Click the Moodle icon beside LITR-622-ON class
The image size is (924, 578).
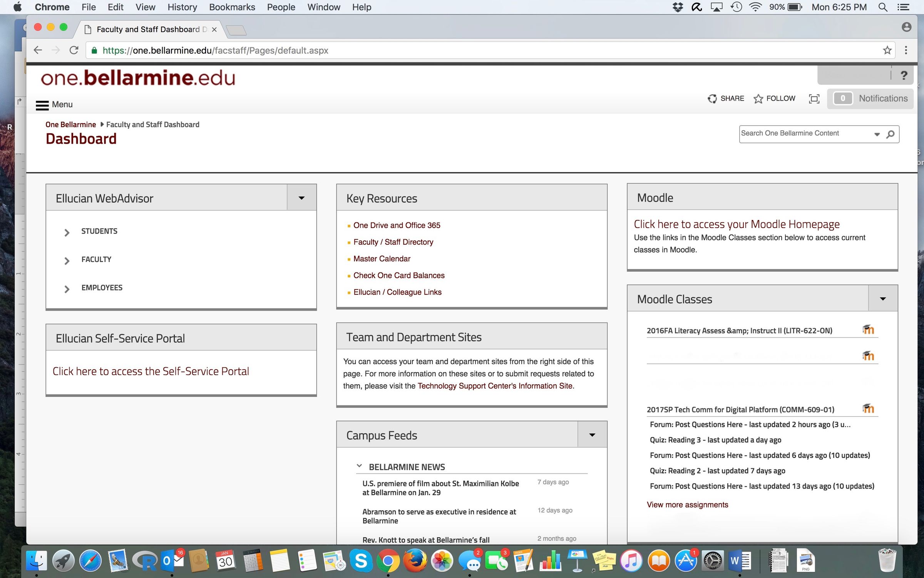click(868, 330)
